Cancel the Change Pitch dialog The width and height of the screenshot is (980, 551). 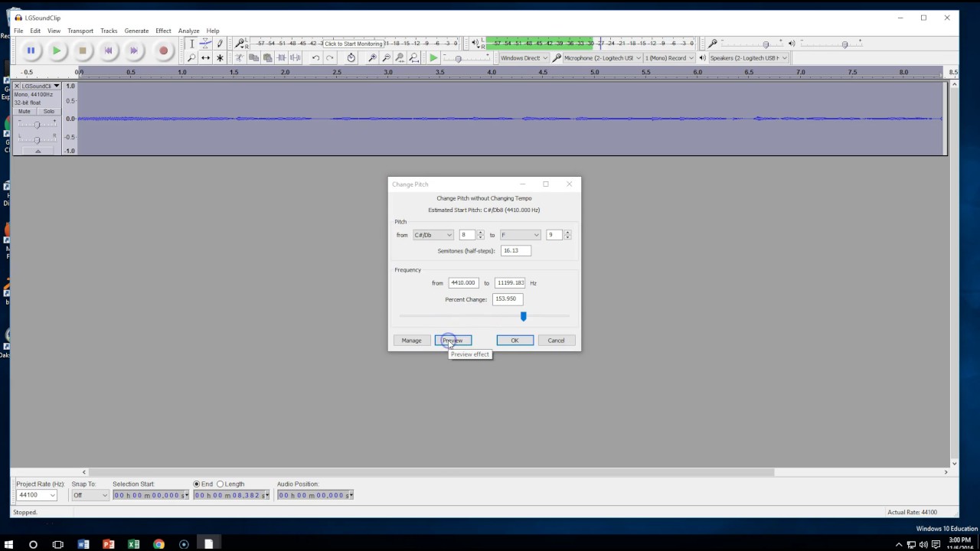point(556,341)
